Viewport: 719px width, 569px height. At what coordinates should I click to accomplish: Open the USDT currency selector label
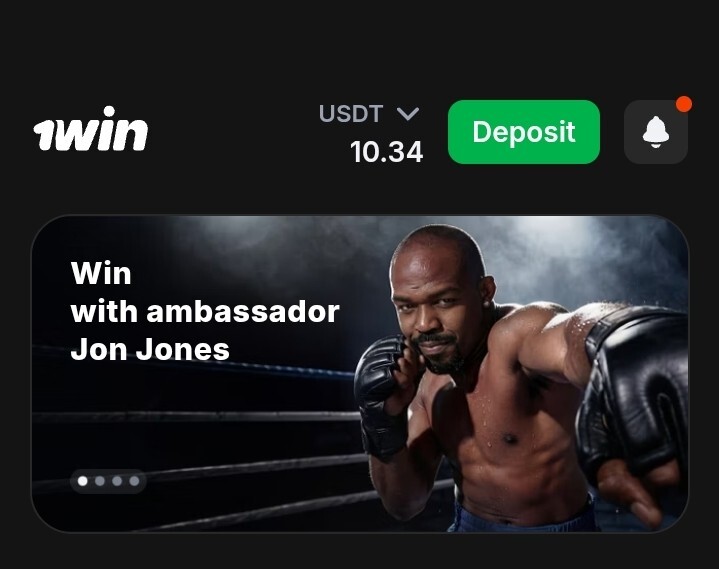pos(351,114)
